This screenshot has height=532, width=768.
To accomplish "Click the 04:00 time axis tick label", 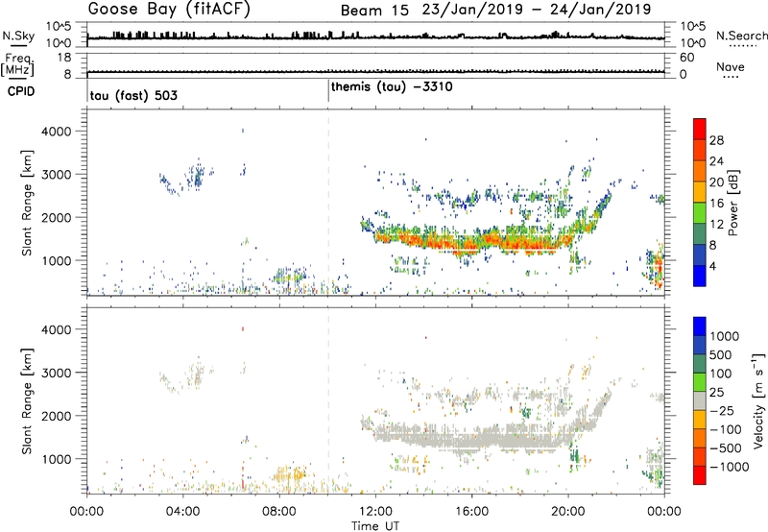I will click(182, 512).
